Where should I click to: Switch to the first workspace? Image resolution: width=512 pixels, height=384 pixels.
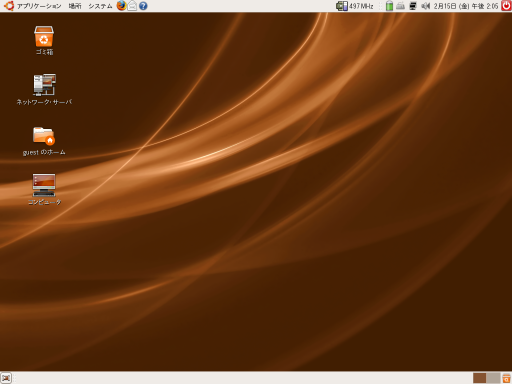coord(480,378)
